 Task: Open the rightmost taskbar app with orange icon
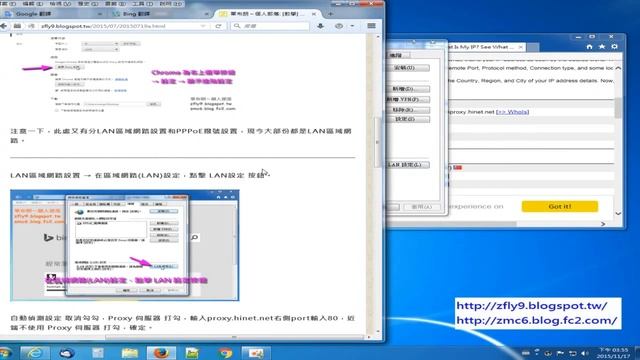pos(256,353)
